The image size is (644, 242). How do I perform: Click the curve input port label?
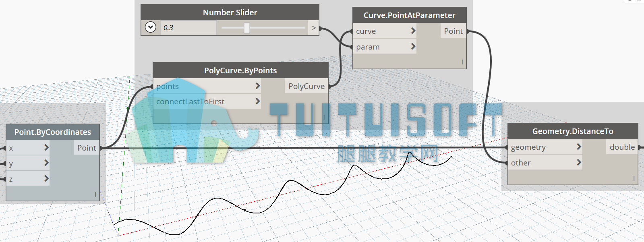(366, 31)
